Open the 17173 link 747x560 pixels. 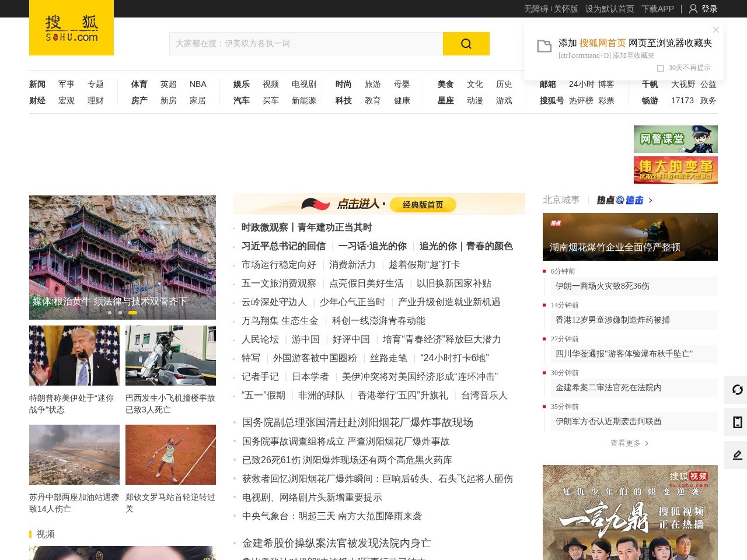pyautogui.click(x=682, y=100)
